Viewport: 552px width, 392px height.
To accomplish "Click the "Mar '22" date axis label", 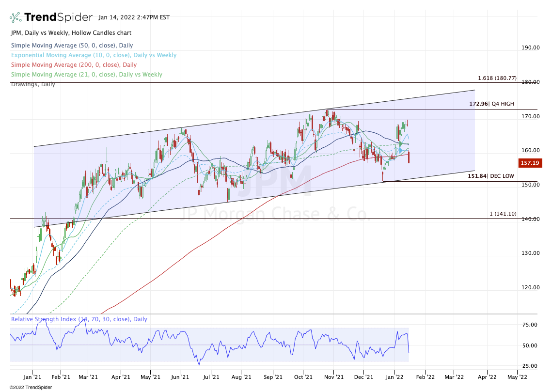I will point(454,377).
